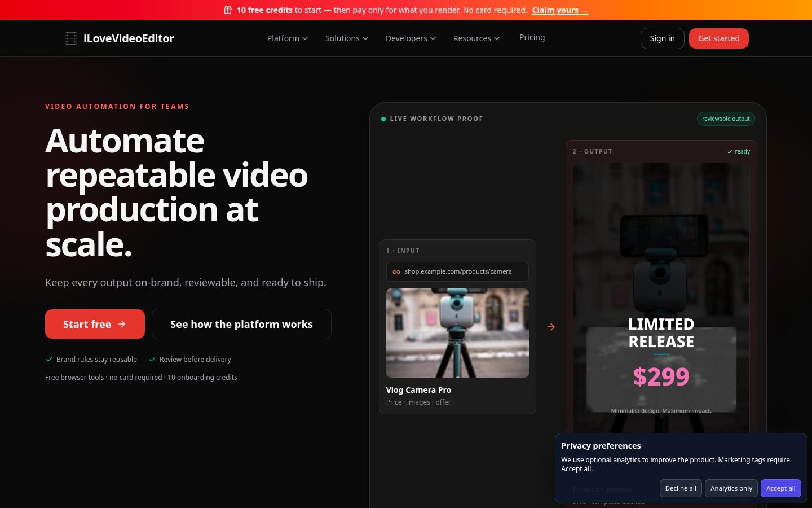Click the green live status dot
This screenshot has height=508, width=812.
click(x=383, y=119)
